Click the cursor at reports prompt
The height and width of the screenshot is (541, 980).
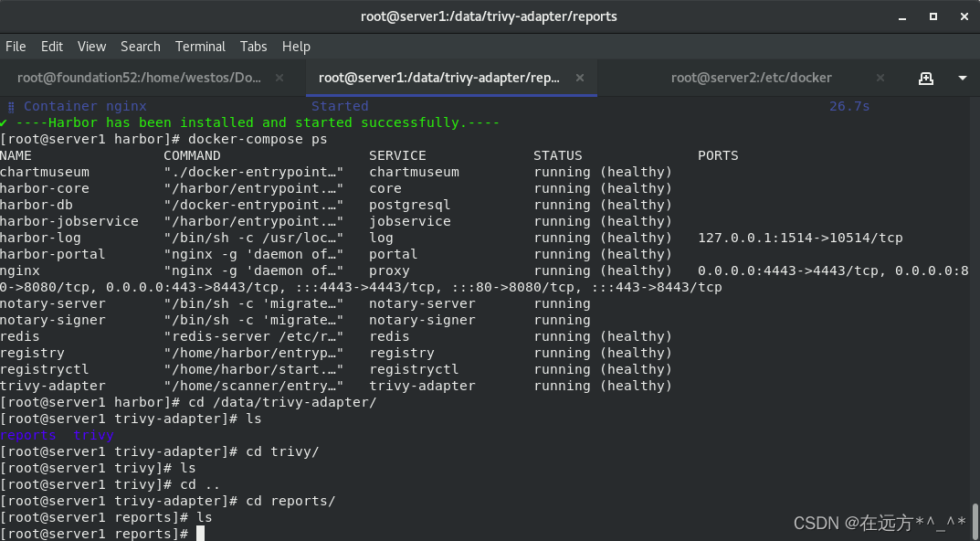point(200,534)
